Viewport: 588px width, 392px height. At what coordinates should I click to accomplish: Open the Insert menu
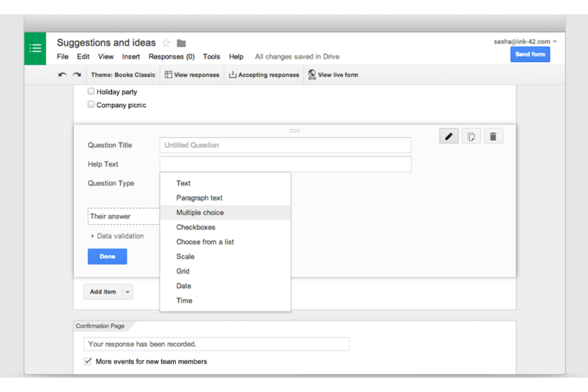(x=131, y=56)
